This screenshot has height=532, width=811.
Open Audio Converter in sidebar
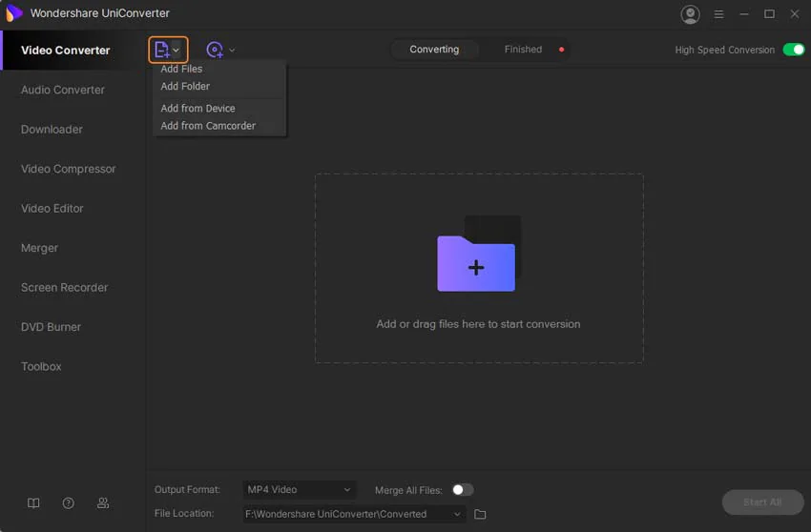63,90
